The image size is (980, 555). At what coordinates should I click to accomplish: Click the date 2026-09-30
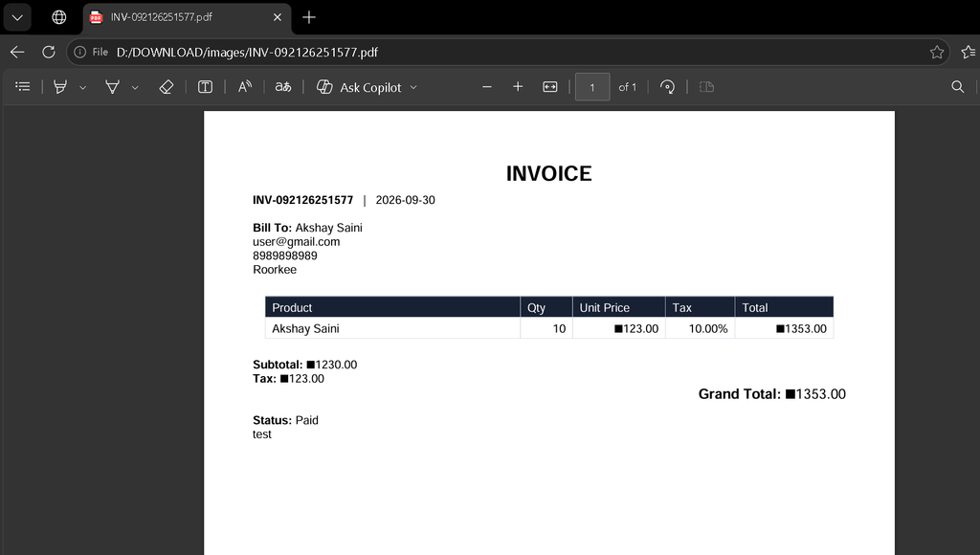(x=405, y=200)
